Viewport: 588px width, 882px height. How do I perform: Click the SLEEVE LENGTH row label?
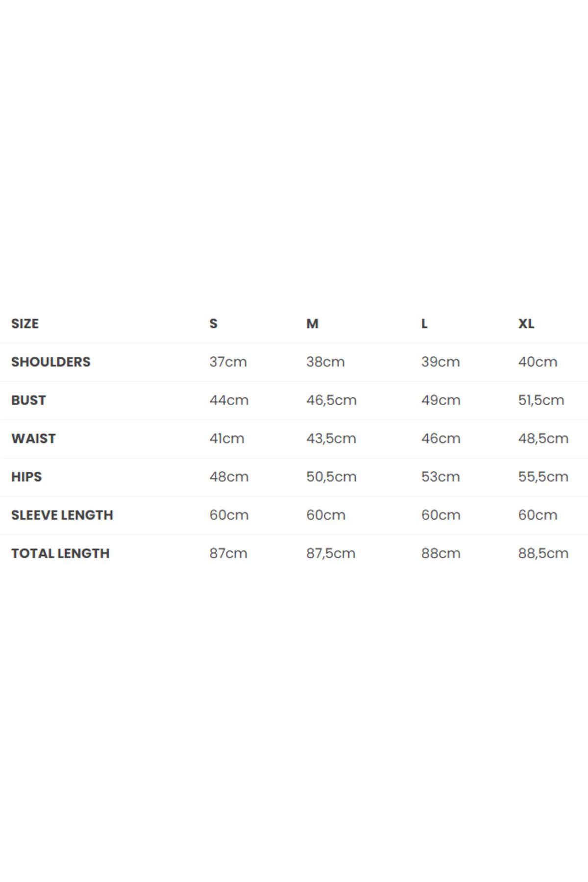[62, 515]
